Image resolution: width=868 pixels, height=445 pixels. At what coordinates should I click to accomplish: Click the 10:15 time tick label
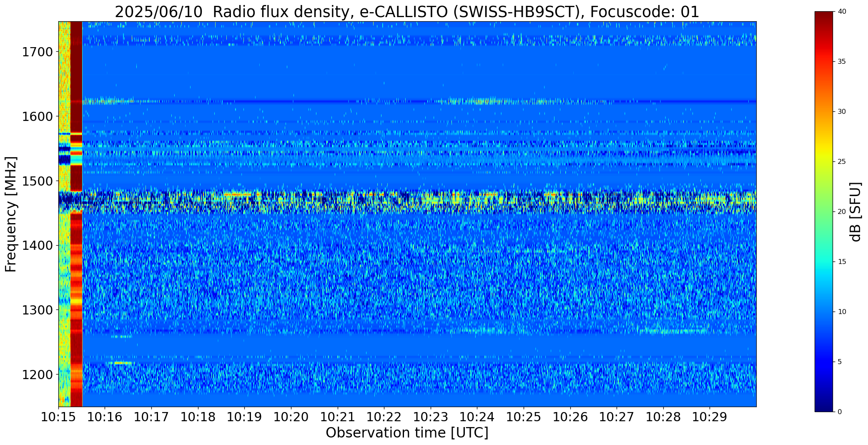pyautogui.click(x=58, y=417)
